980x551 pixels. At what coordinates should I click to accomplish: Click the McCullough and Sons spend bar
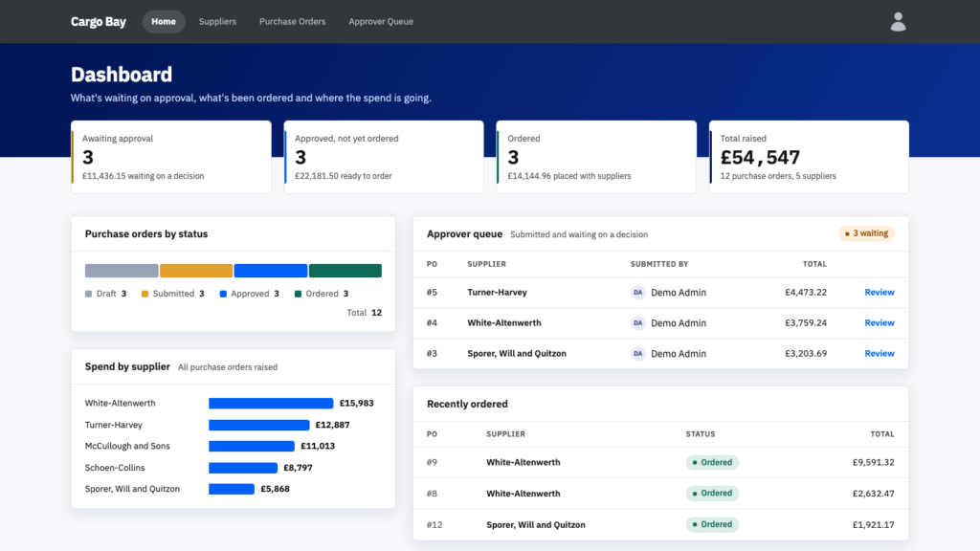point(252,446)
